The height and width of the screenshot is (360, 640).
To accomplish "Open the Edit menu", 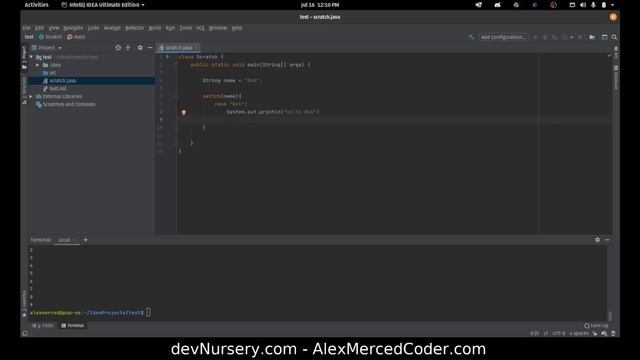I will 39,28.
